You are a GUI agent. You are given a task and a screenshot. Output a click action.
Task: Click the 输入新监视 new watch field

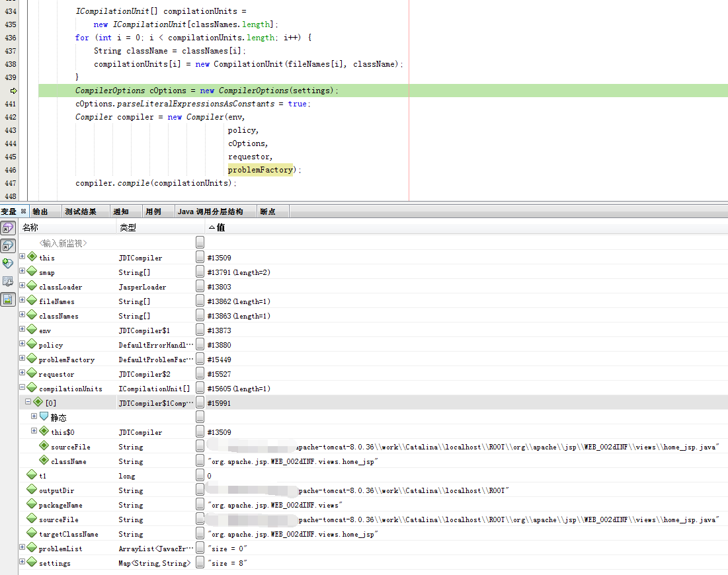click(x=63, y=243)
